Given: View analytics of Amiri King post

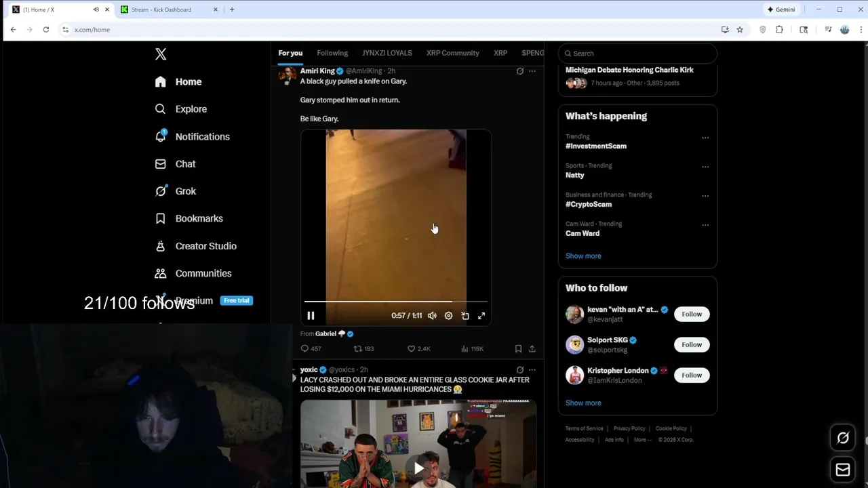Looking at the screenshot, I should tap(472, 349).
